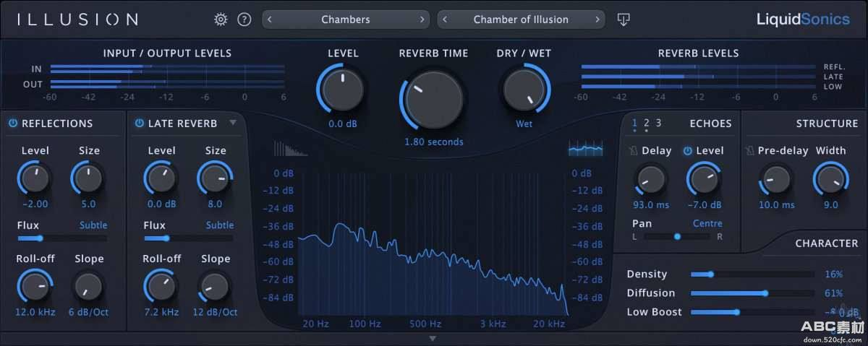Click the Centre pan value
Viewport: 868px width, 346px height.
[707, 224]
